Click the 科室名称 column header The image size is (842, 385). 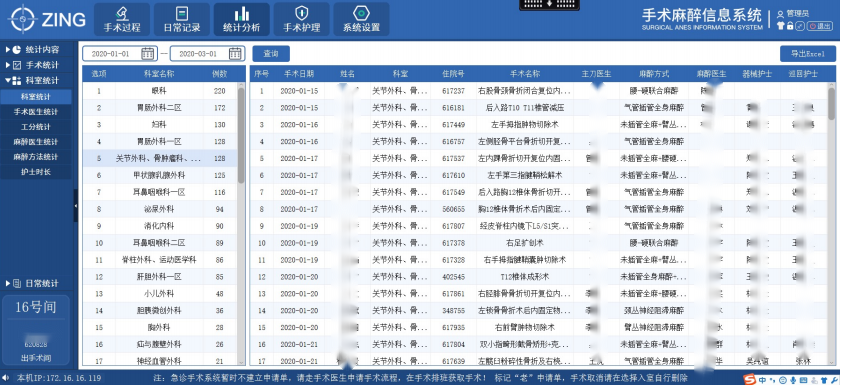pos(159,74)
